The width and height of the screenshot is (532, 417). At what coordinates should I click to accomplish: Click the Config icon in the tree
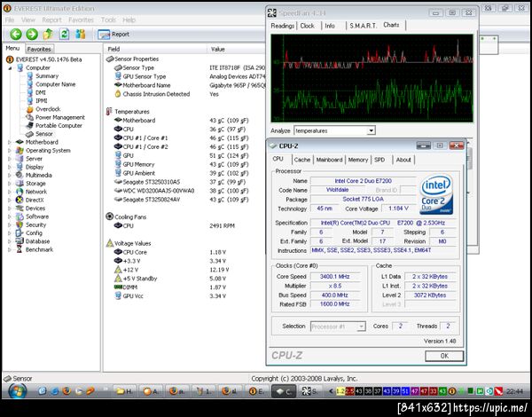pyautogui.click(x=20, y=233)
